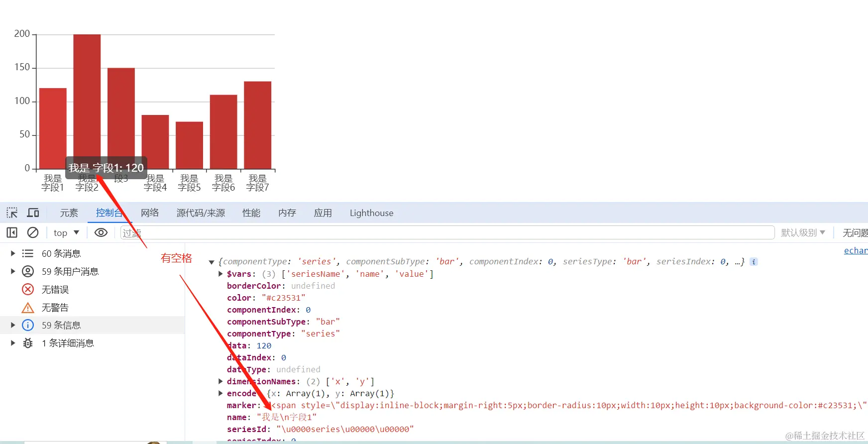Activate the inspect element picker icon
Image resolution: width=868 pixels, height=444 pixels.
point(12,213)
